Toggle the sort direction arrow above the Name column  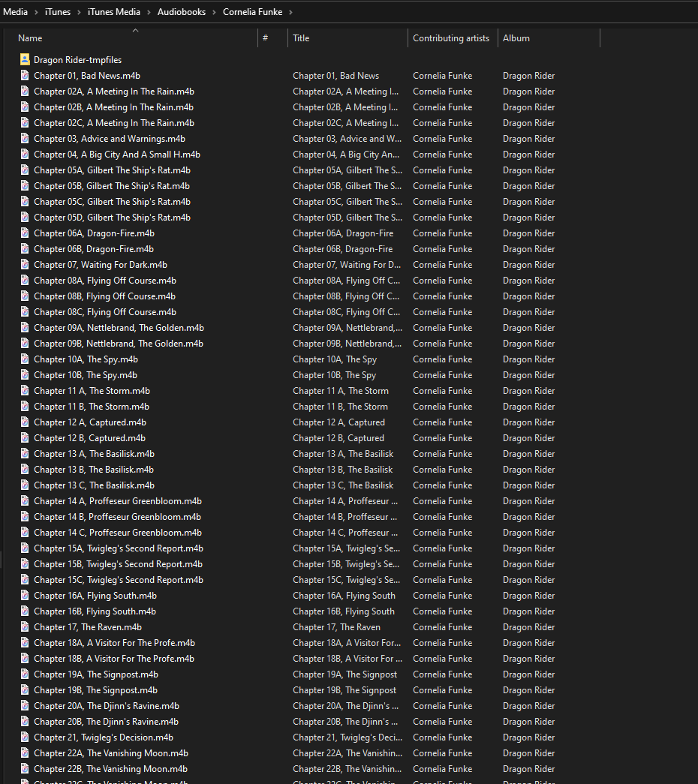tap(135, 31)
